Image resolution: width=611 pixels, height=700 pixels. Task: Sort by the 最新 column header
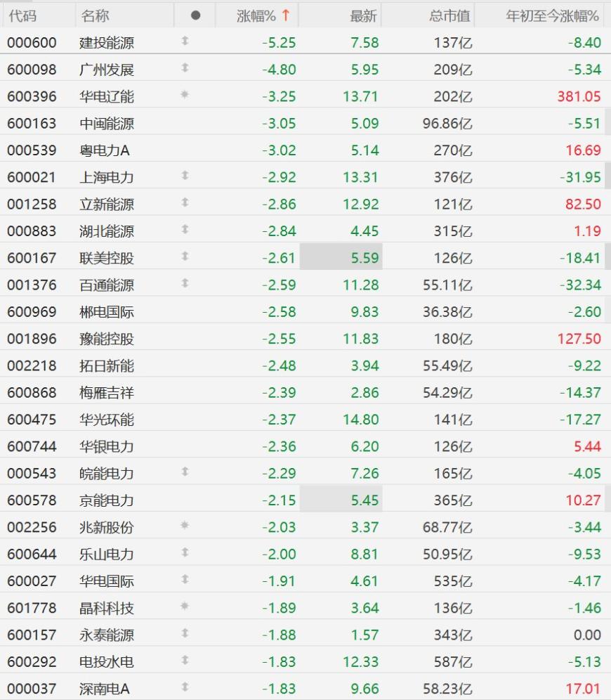point(364,16)
